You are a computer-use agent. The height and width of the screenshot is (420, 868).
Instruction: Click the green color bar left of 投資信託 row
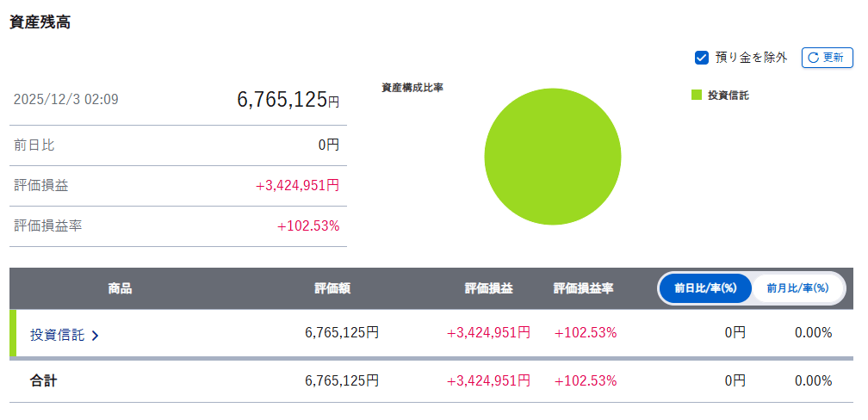13,333
